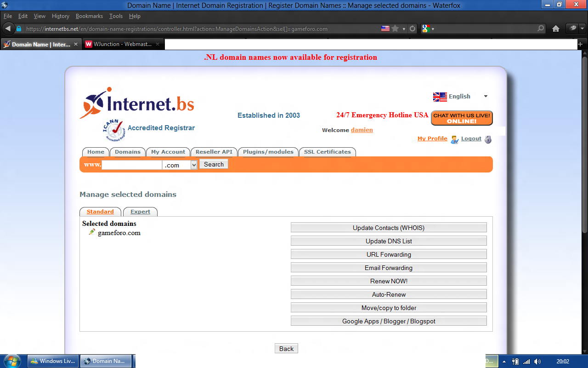Image resolution: width=588 pixels, height=368 pixels.
Task: Go to the browser Home icon
Action: pos(556,29)
